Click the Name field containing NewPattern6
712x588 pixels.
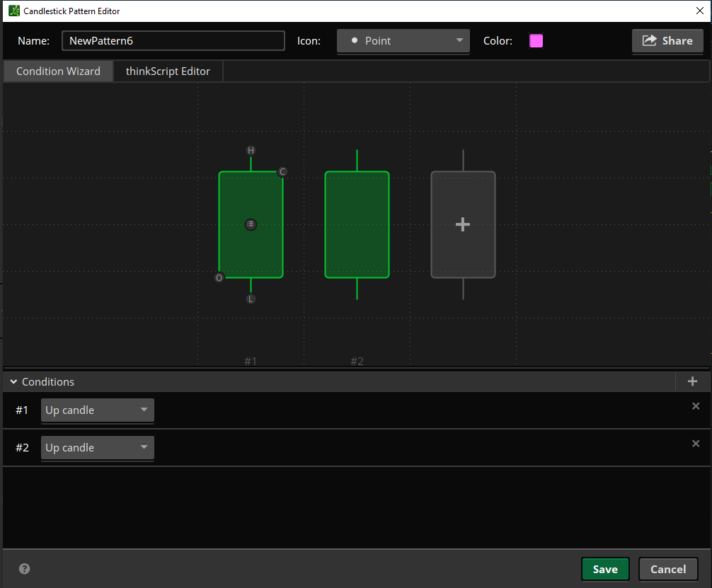tap(173, 41)
